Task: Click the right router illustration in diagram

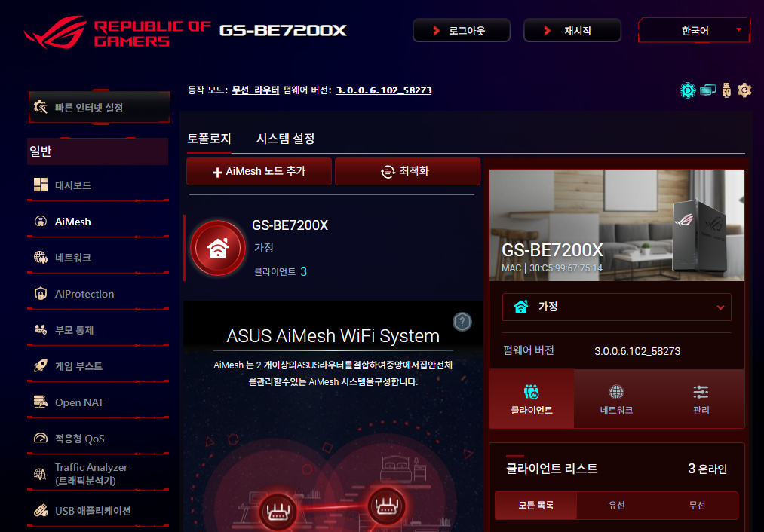Action: (x=386, y=506)
